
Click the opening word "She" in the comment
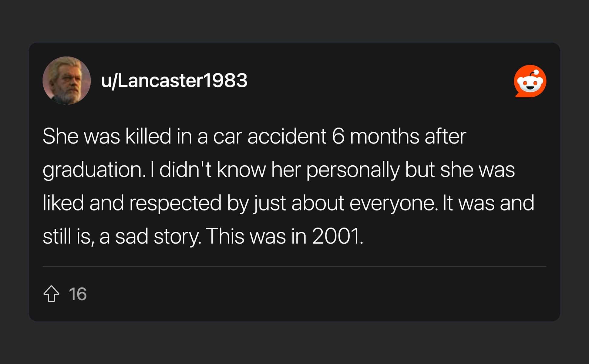pyautogui.click(x=60, y=136)
